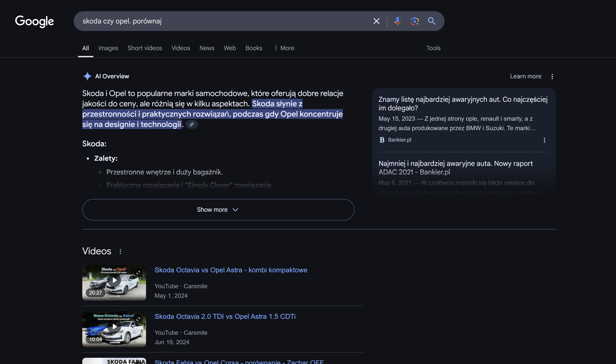Screen dimensions: 616x364
Task: Open the Tools filter options
Action: 433,48
